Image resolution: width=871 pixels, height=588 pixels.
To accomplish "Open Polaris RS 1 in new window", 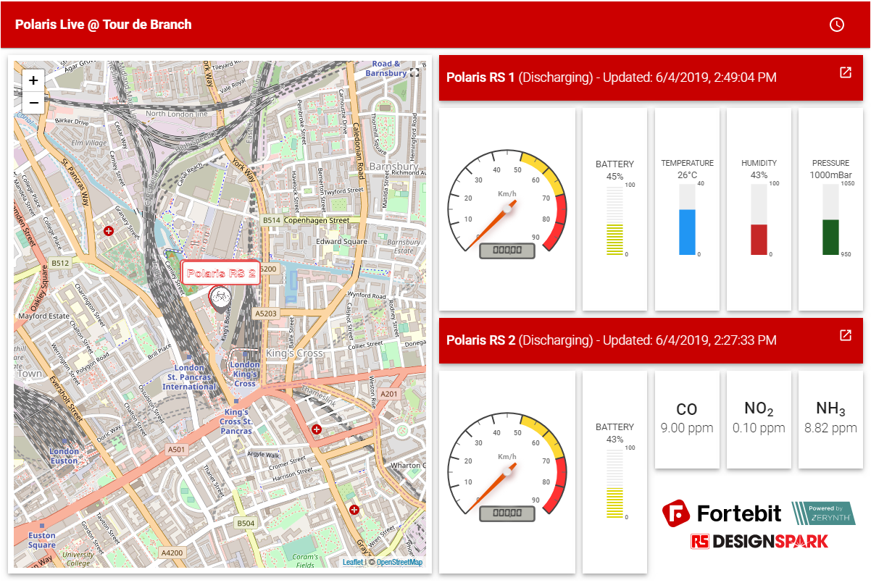I will (845, 72).
